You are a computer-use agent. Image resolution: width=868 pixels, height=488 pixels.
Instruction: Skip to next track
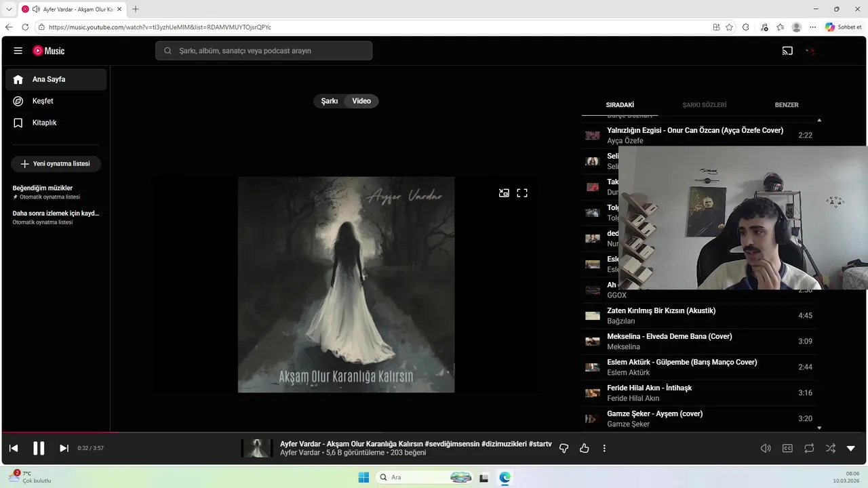pyautogui.click(x=64, y=448)
